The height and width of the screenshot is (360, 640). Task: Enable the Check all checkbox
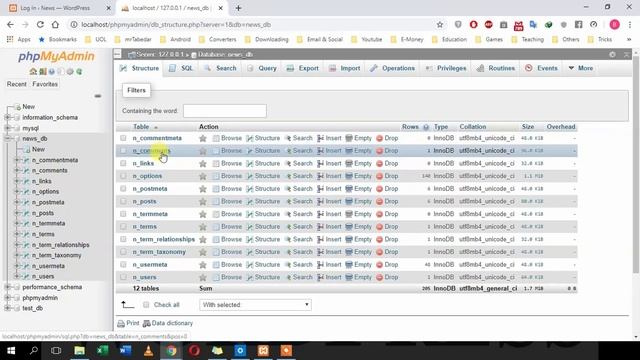pos(146,305)
